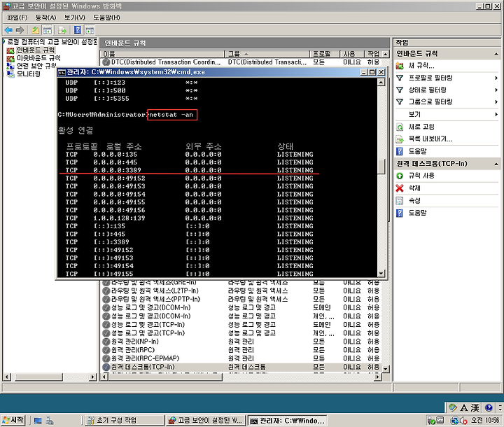
Task: Select 라우팅 및 원격 액세스(PPTP-In) rule
Action: (241, 299)
